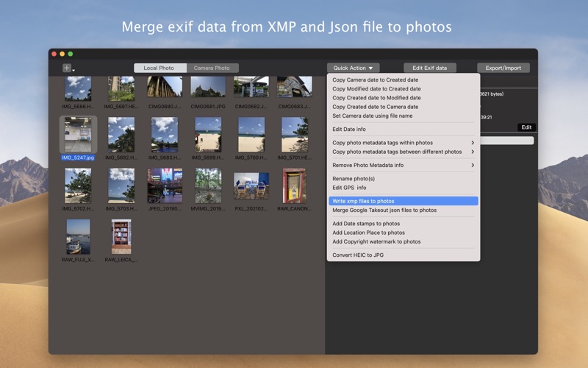This screenshot has width=588, height=368.
Task: Select the CIMG0682 photo thumbnail
Action: (x=251, y=87)
